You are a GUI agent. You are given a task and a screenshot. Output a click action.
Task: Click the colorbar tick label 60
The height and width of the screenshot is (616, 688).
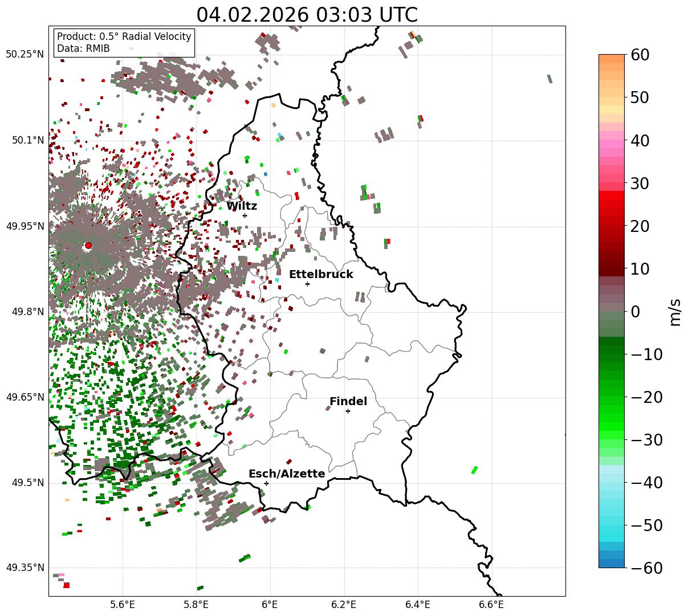click(x=640, y=55)
